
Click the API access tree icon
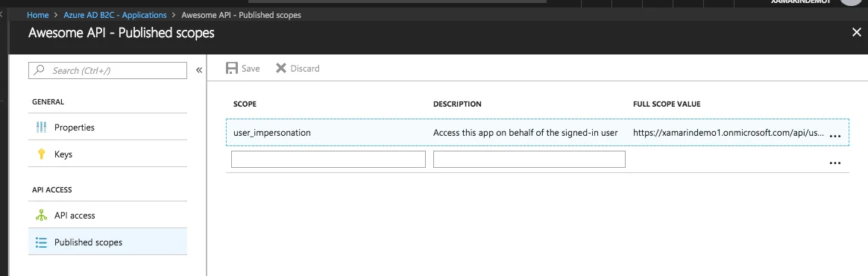(x=42, y=216)
